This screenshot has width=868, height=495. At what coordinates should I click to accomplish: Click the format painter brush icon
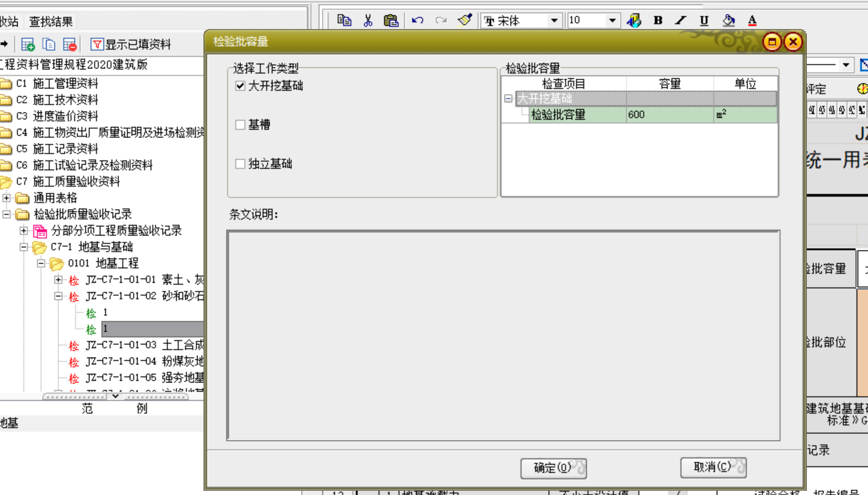pyautogui.click(x=465, y=21)
